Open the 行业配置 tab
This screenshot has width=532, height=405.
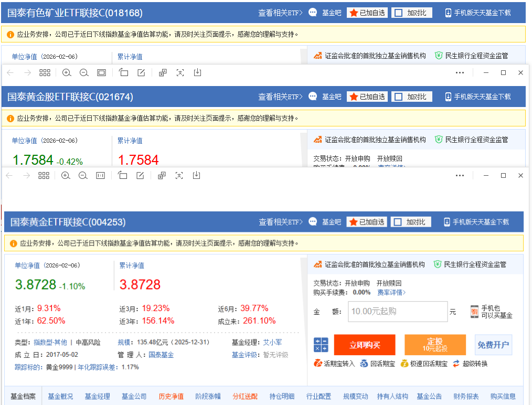click(x=318, y=396)
